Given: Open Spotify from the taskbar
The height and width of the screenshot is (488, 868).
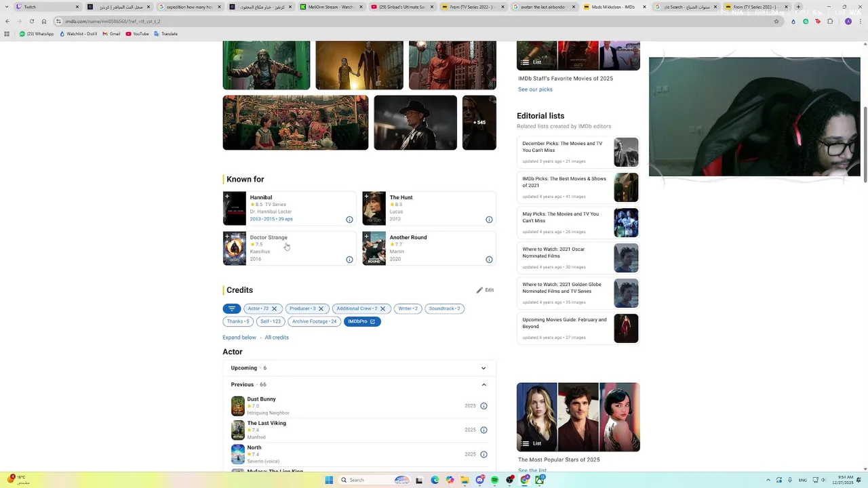Looking at the screenshot, I should point(494,480).
